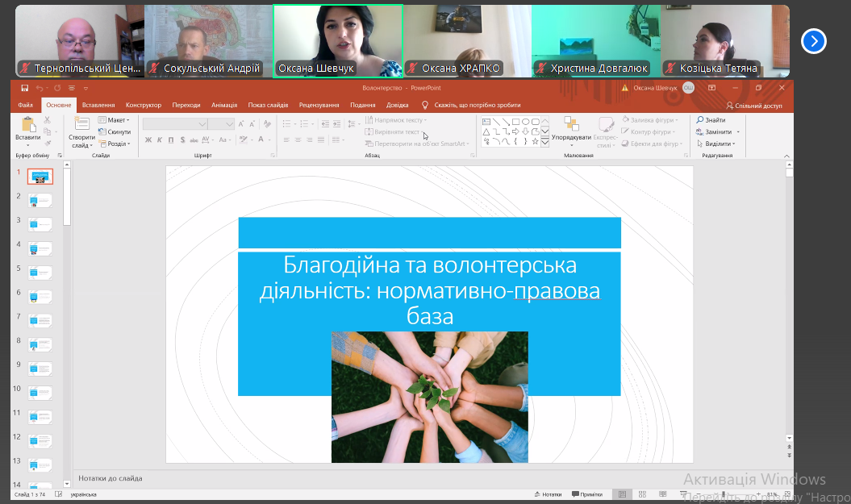Image resolution: width=851 pixels, height=504 pixels.
Task: Open the Файл menu
Action: pyautogui.click(x=26, y=106)
